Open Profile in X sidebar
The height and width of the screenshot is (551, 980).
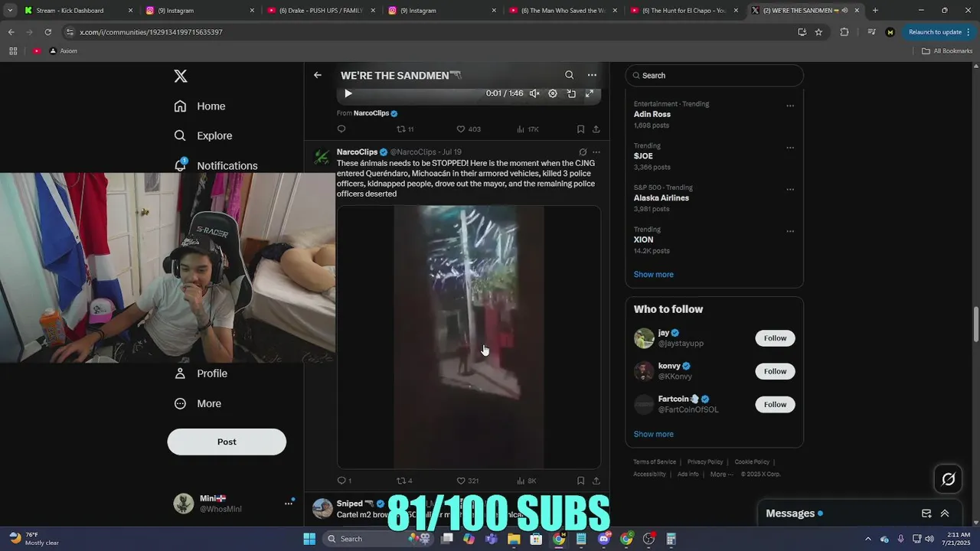pos(201,373)
